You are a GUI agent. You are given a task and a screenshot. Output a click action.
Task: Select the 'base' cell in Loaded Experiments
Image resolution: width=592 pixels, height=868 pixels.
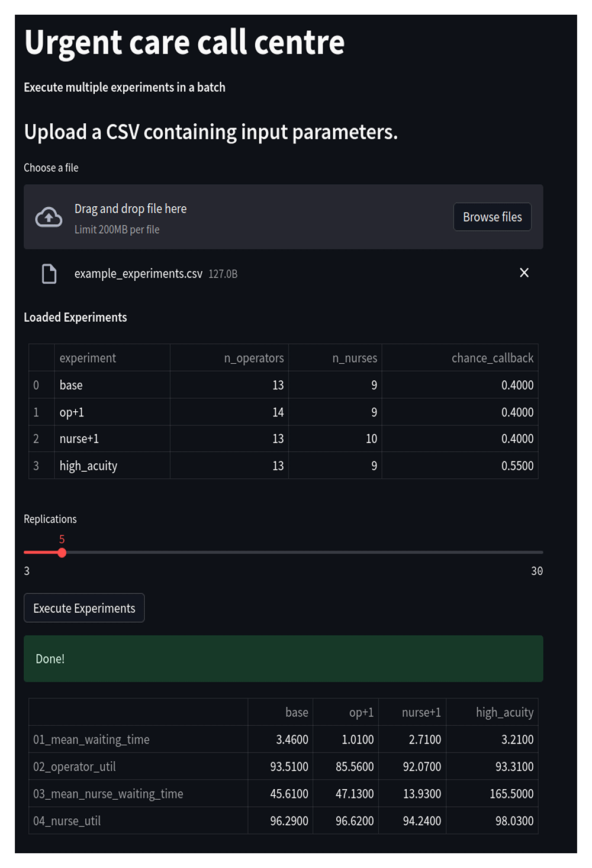coord(71,385)
